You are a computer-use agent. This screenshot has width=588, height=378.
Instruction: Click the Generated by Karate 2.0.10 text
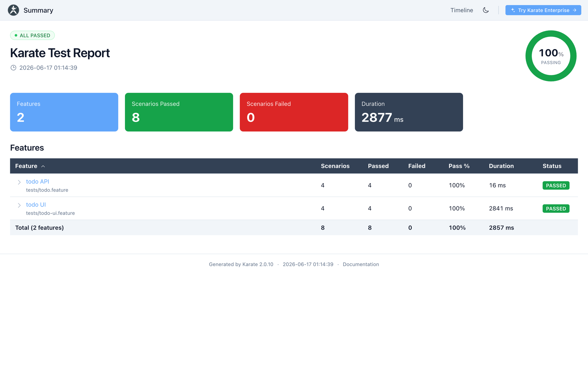coord(241,264)
